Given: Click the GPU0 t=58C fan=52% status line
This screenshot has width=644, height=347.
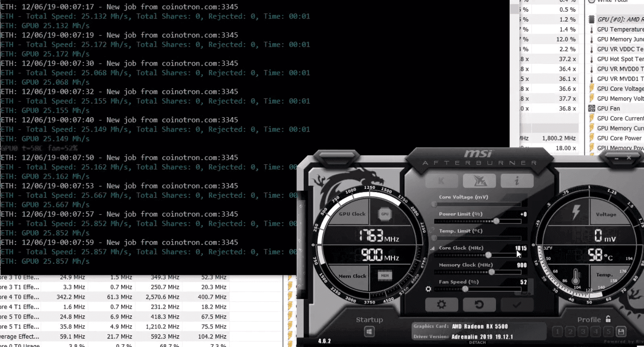Looking at the screenshot, I should [39, 148].
